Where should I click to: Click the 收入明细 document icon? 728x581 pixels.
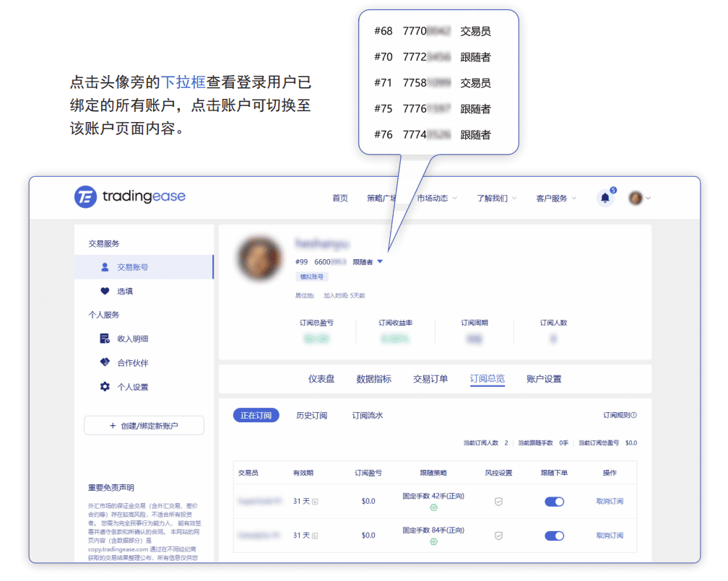click(105, 338)
